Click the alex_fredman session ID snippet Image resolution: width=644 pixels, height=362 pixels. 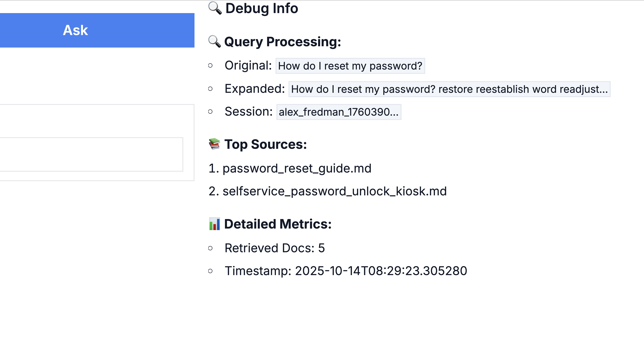pyautogui.click(x=339, y=112)
